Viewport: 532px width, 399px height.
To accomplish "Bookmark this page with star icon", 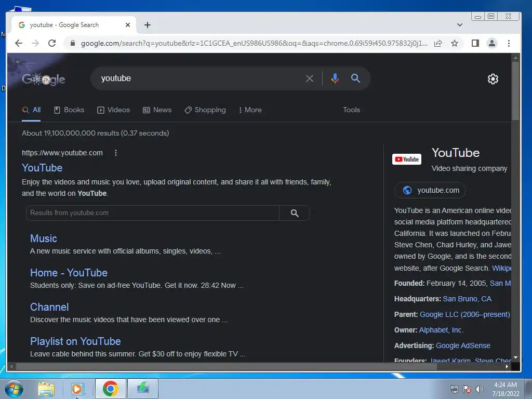I will [x=455, y=43].
